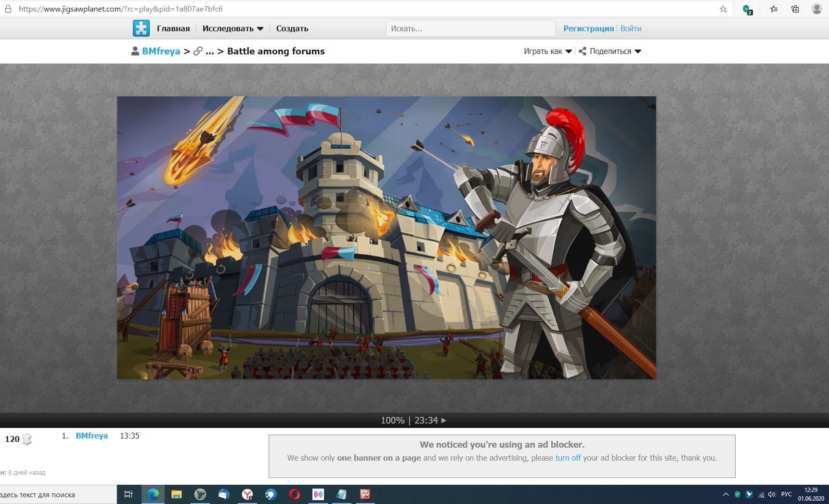The height and width of the screenshot is (504, 829).
Task: Click the share icon next to Поделиться
Action: coord(583,51)
